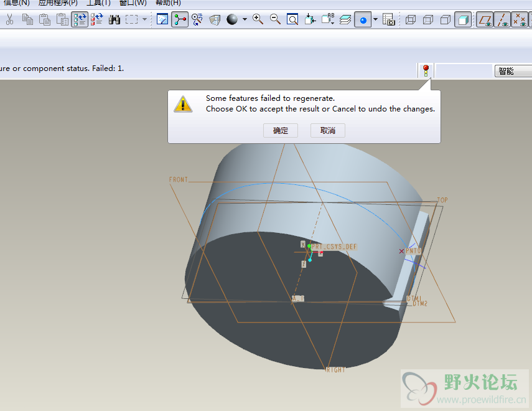Open the Saved view list icon
Image resolution: width=532 pixels, height=411 pixels.
(328, 19)
